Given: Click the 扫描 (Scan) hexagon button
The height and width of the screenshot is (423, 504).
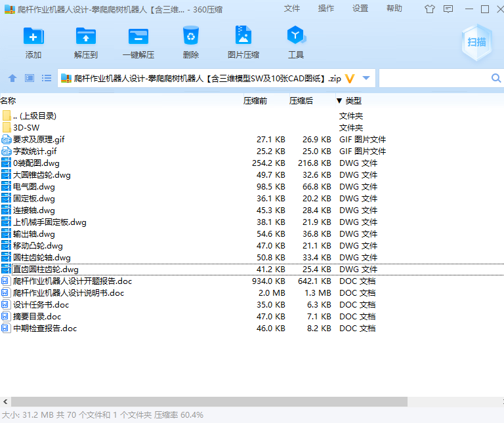Looking at the screenshot, I should point(476,42).
